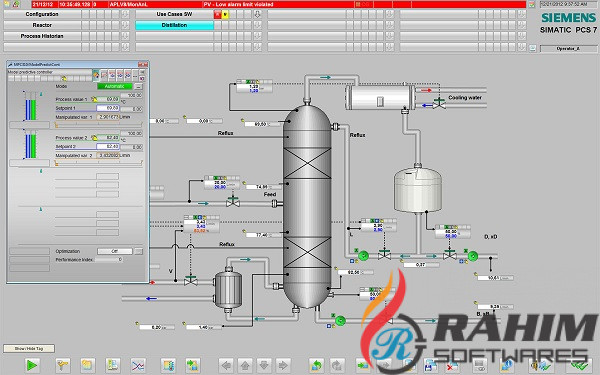The image size is (600, 375).
Task: Navigate right with the gray arrow button
Action: 283,365
